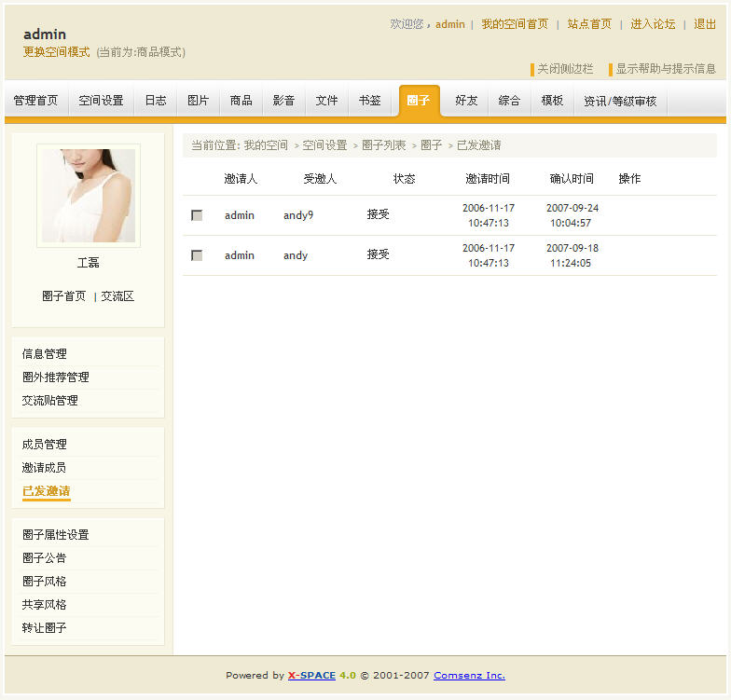Open 成员管理 in the sidebar
The width and height of the screenshot is (731, 700).
(x=45, y=445)
